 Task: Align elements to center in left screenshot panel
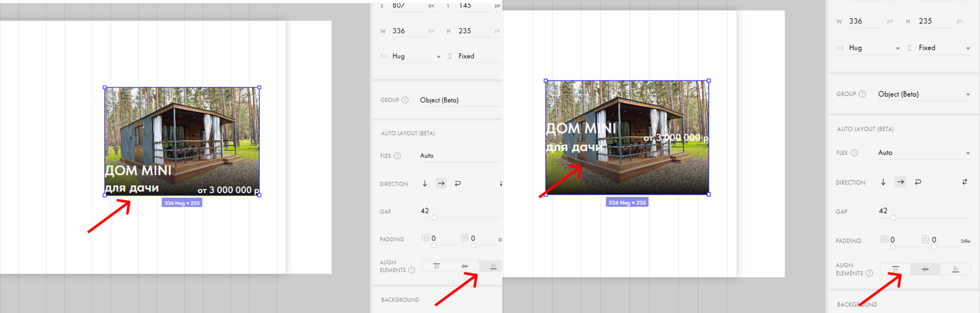click(465, 266)
